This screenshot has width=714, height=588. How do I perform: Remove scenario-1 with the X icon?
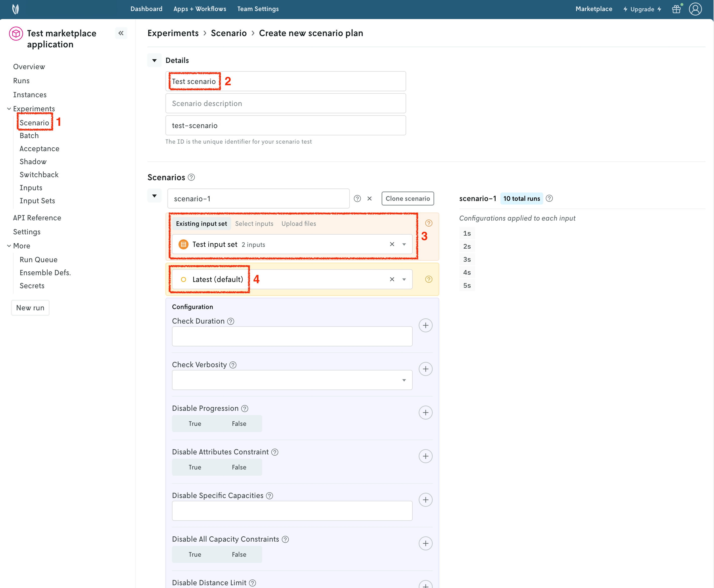(370, 199)
